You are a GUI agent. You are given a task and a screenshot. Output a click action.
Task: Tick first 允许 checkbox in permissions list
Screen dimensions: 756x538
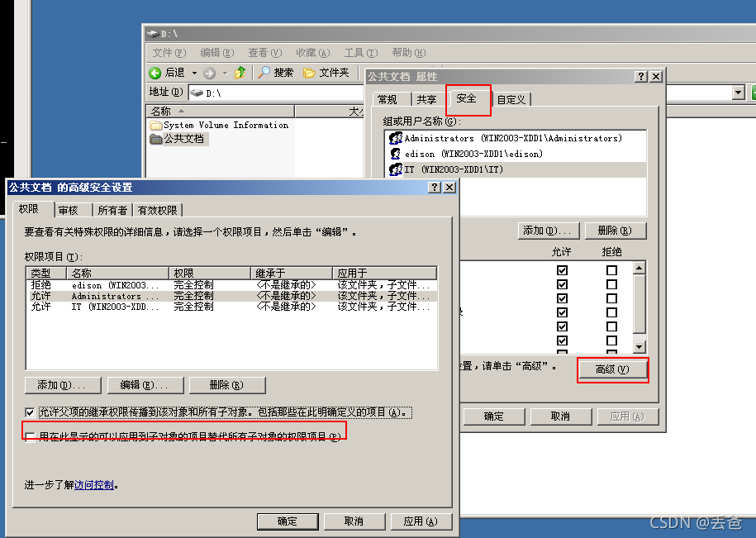coord(562,270)
